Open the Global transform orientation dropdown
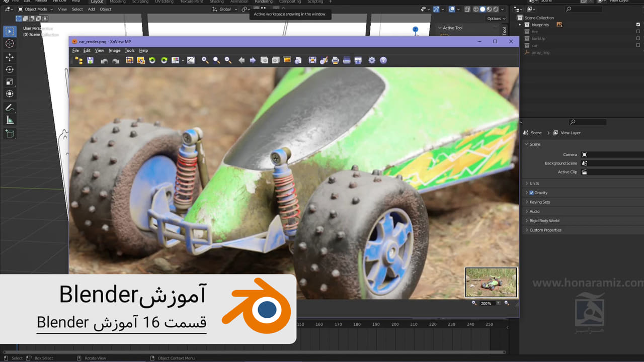Screen dimensions: 644x362 tap(224, 9)
